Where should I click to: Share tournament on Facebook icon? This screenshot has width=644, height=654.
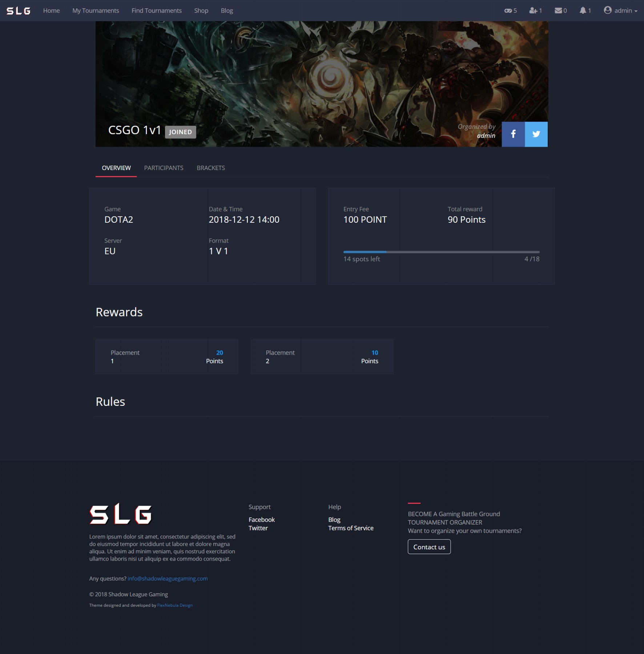[x=513, y=134]
